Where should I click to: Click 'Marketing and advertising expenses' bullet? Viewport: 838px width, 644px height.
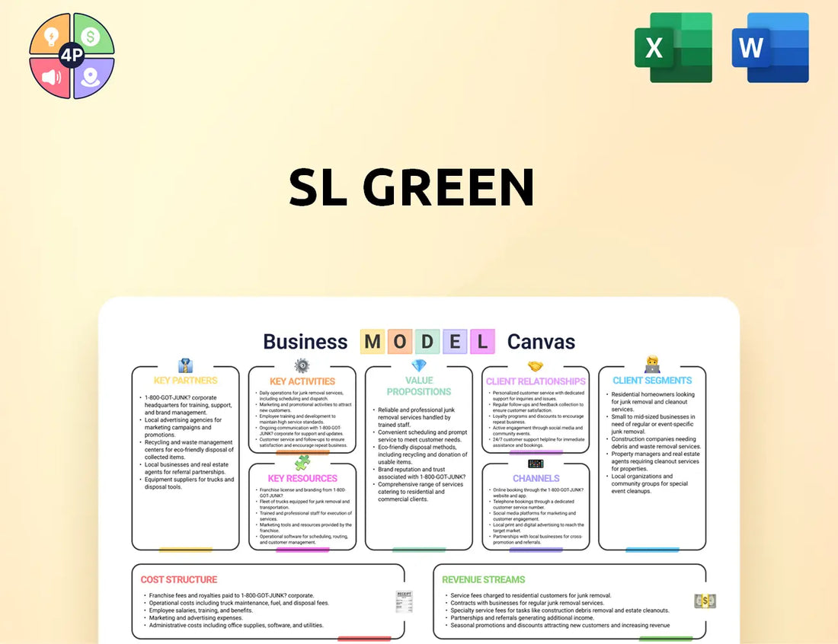pos(194,618)
